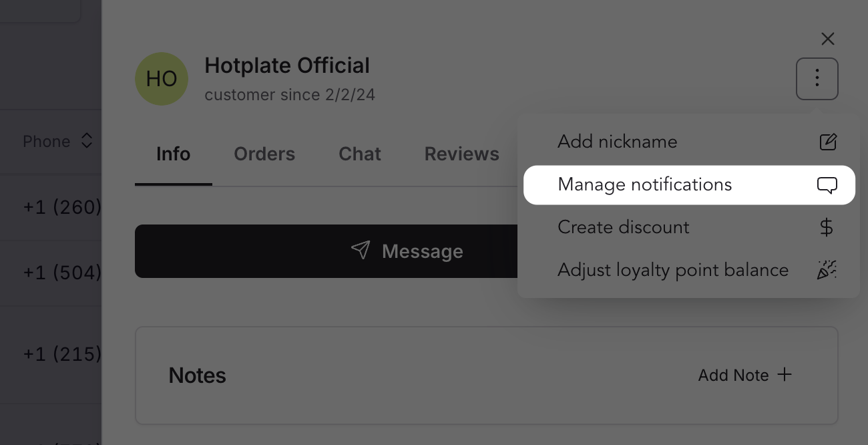
Task: Open the Reviews tab
Action: click(461, 154)
